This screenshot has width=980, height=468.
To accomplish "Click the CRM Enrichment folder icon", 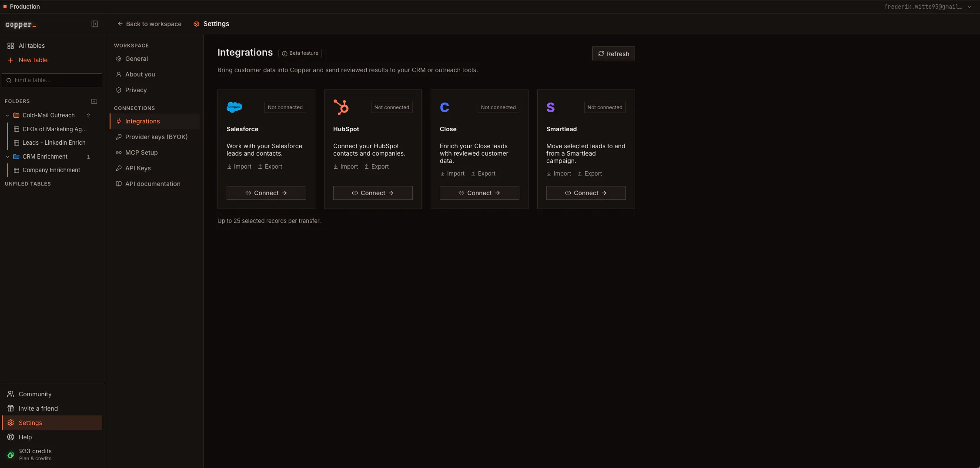I will click(x=17, y=156).
